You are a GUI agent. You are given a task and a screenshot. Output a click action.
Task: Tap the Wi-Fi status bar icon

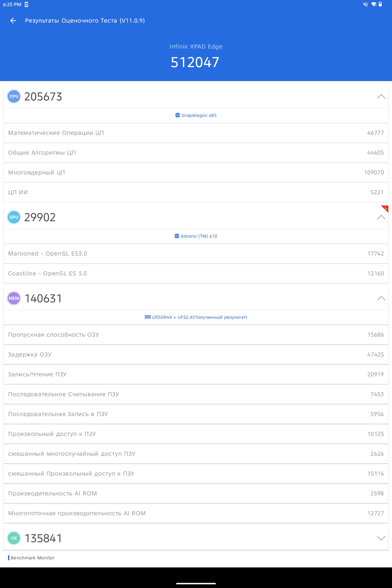[x=374, y=4]
